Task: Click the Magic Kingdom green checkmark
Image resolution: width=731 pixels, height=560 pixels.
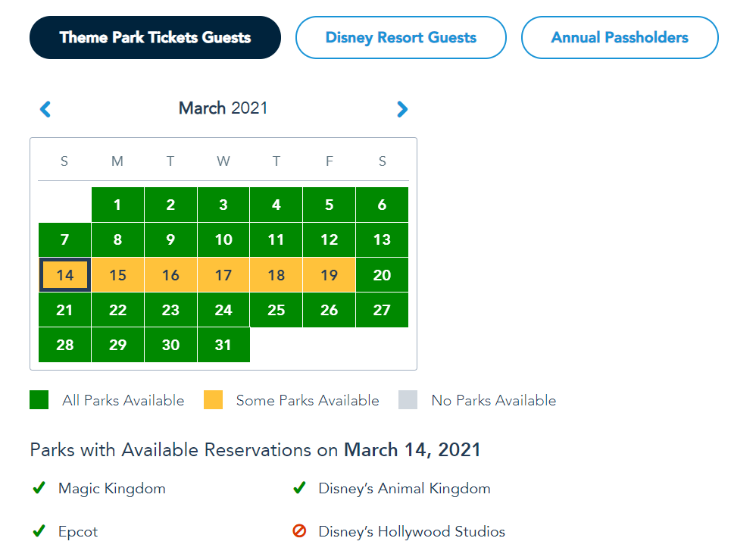Action: coord(39,488)
